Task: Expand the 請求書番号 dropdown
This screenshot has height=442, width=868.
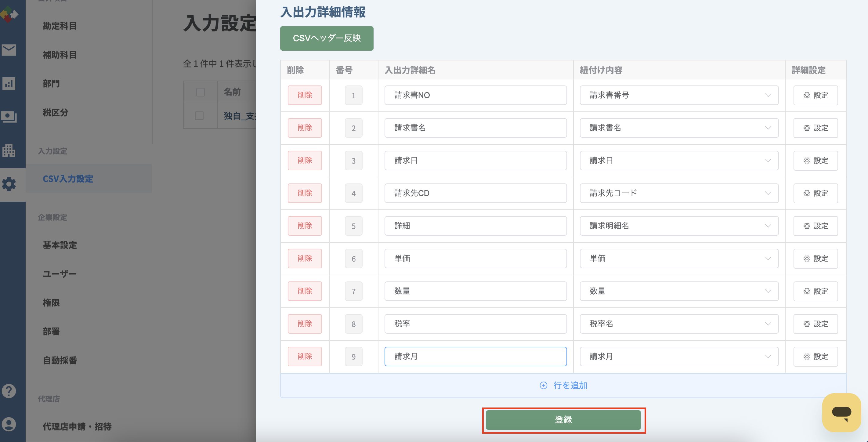Action: tap(679, 95)
